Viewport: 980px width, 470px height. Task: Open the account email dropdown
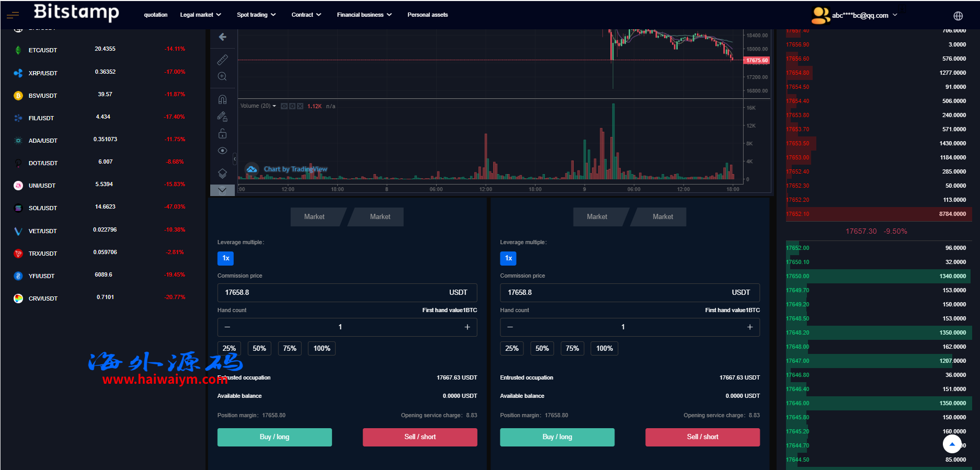[x=864, y=15]
